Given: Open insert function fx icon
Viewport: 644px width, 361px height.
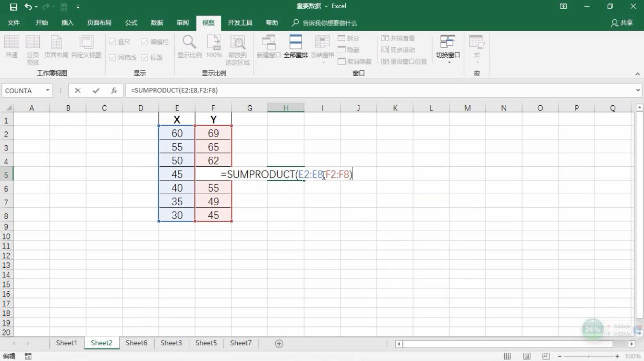Looking at the screenshot, I should pyautogui.click(x=114, y=90).
